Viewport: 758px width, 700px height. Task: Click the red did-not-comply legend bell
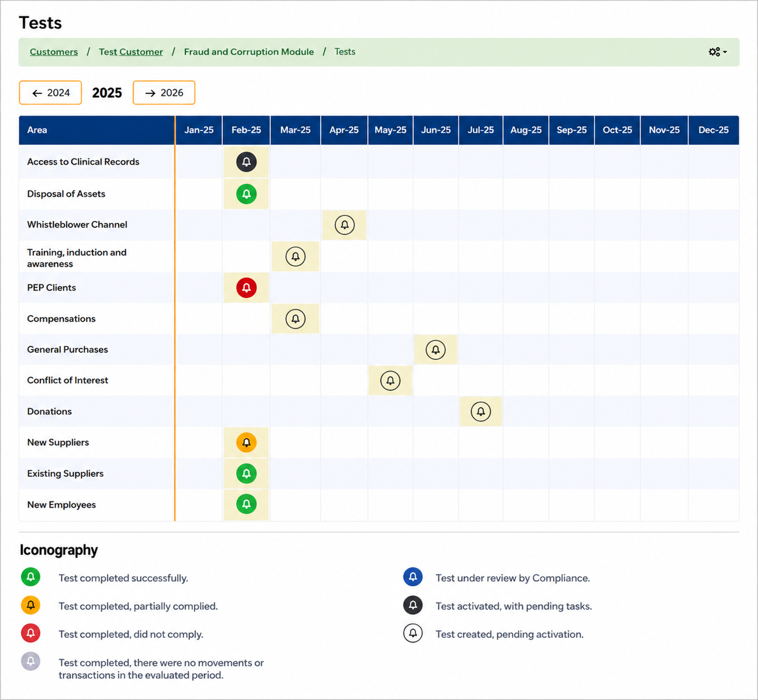[31, 633]
